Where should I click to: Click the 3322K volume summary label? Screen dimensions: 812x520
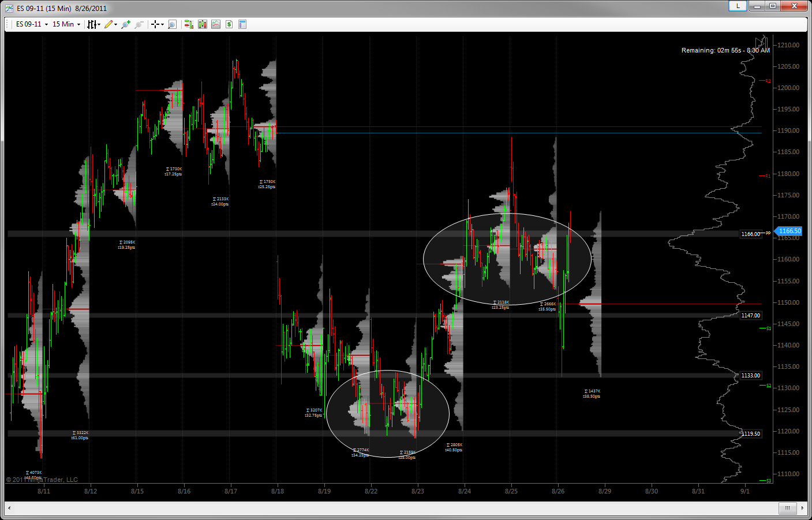80,433
